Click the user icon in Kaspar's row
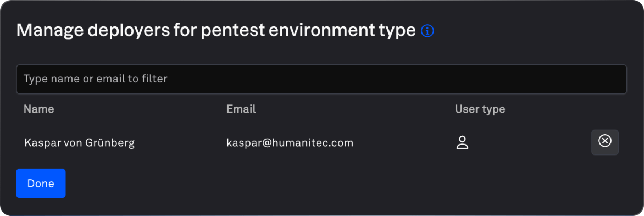Screen dimensions: 644x216 coord(462,142)
